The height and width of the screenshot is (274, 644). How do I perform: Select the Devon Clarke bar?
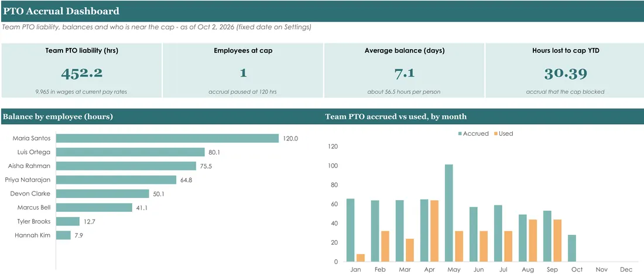[102, 193]
